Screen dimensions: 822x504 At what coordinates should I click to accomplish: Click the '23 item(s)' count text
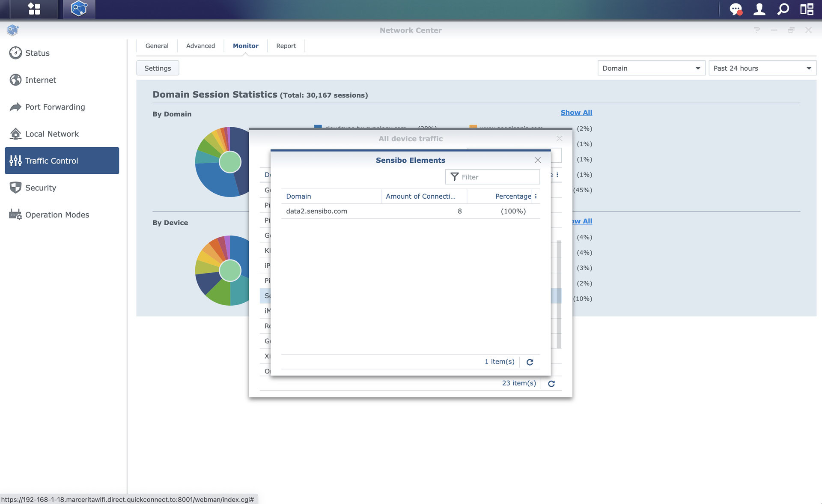click(519, 383)
